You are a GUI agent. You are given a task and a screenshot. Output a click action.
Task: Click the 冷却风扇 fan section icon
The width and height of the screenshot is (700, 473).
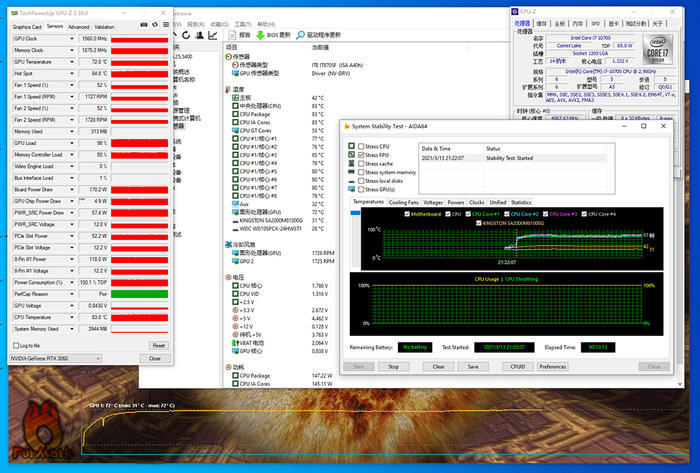(229, 245)
